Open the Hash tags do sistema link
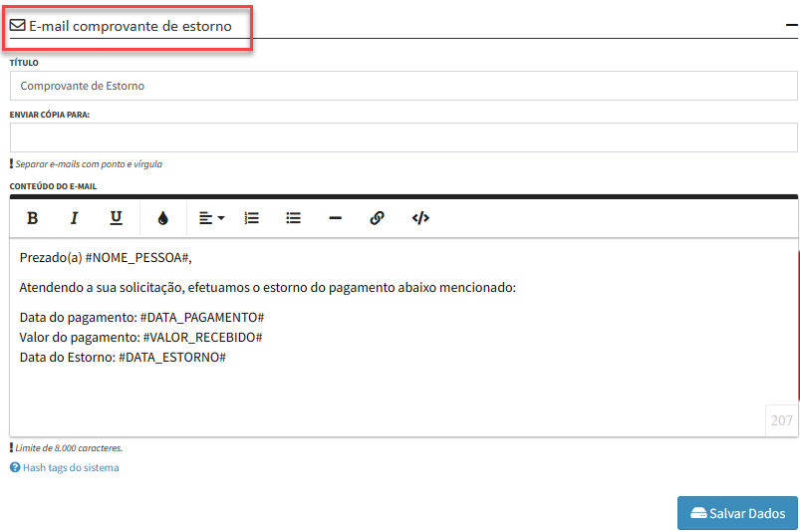 pos(70,467)
